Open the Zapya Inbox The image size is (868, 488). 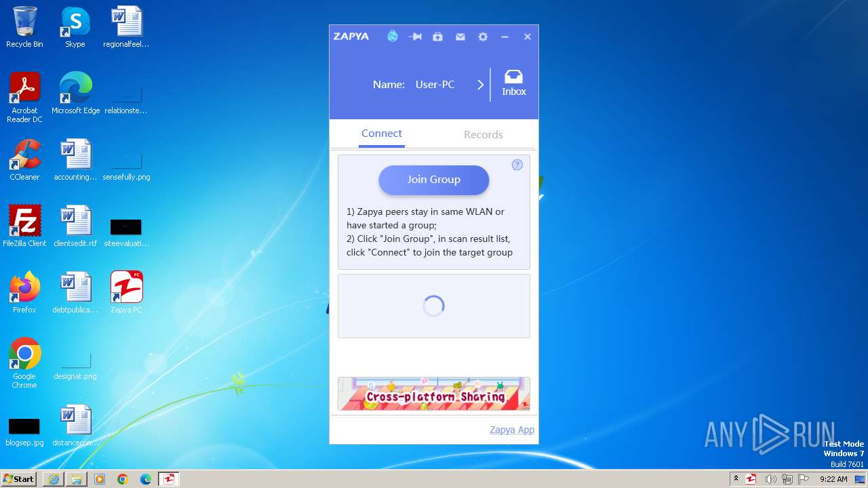[x=514, y=83]
